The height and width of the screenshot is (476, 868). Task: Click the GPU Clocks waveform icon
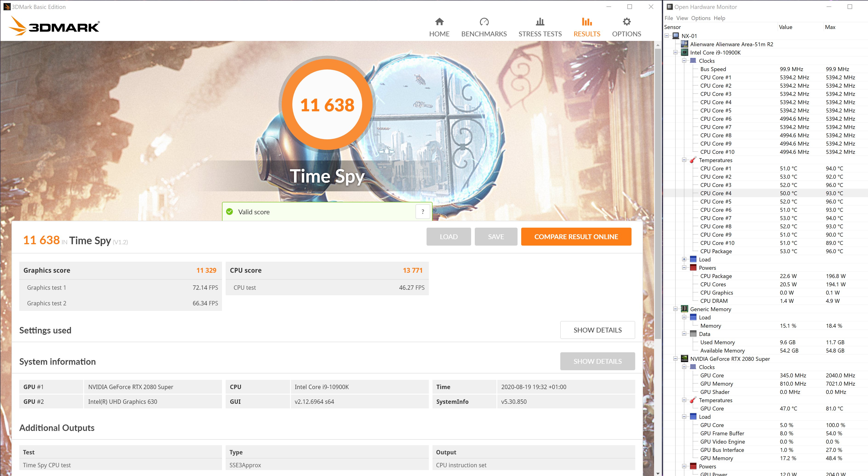(693, 367)
